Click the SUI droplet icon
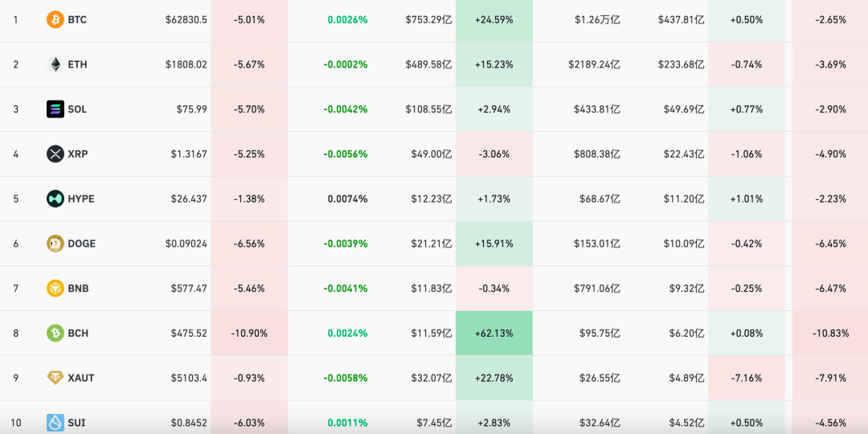Image resolution: width=868 pixels, height=434 pixels. [x=55, y=422]
